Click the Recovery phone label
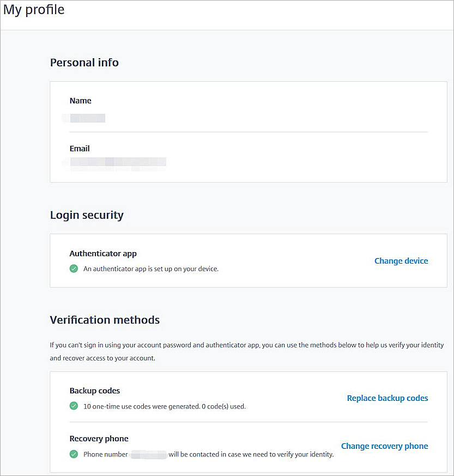This screenshot has height=476, width=454. pos(99,439)
